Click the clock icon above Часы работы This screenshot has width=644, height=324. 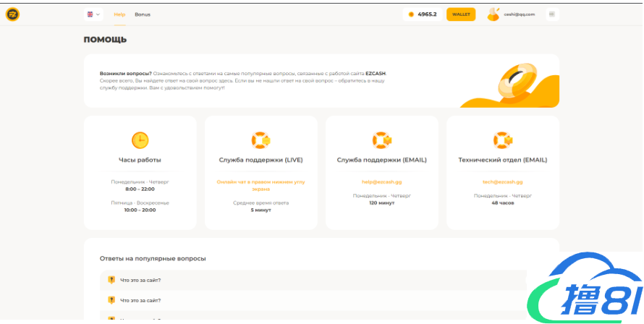140,140
